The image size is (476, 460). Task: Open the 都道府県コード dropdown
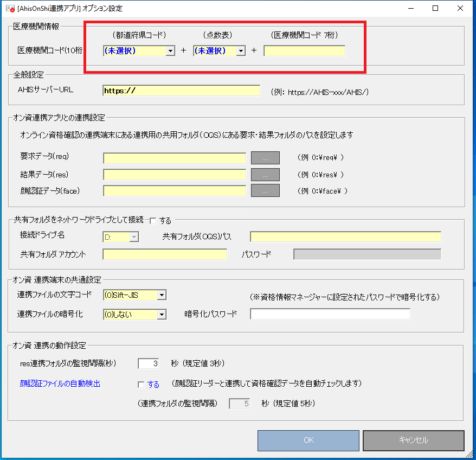(139, 51)
